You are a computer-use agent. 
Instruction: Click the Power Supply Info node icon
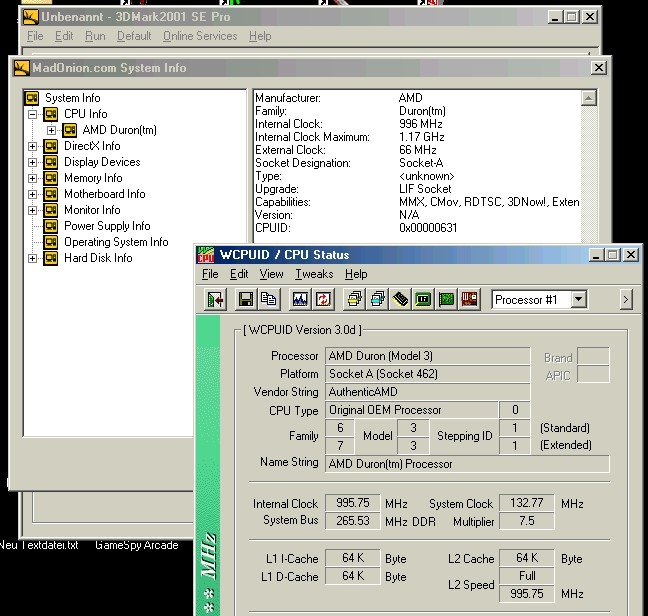tap(50, 226)
